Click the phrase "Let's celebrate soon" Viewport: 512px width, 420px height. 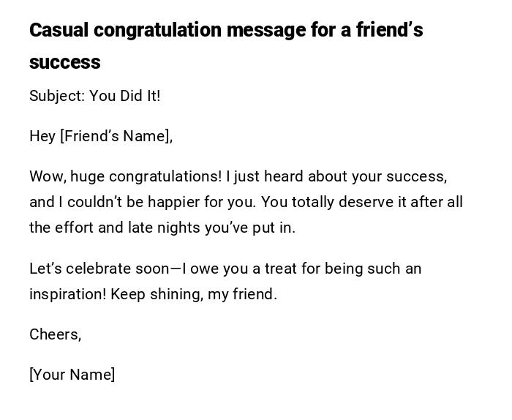point(99,269)
